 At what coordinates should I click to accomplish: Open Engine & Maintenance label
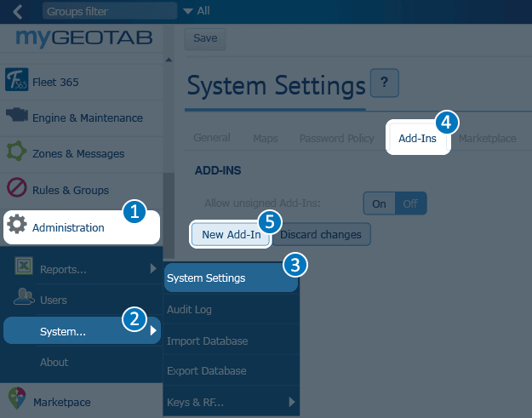pyautogui.click(x=88, y=117)
